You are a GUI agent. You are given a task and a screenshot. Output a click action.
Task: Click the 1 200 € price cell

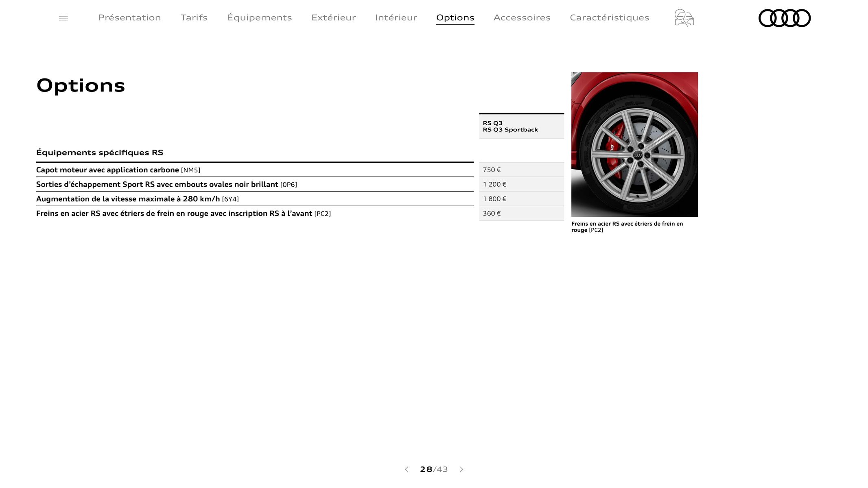click(x=522, y=184)
